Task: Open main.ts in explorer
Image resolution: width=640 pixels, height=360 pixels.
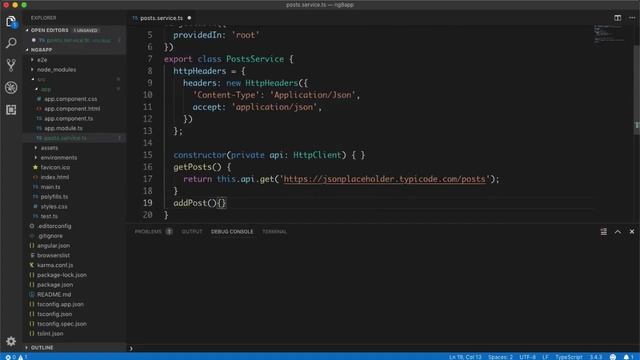Action: (x=50, y=187)
